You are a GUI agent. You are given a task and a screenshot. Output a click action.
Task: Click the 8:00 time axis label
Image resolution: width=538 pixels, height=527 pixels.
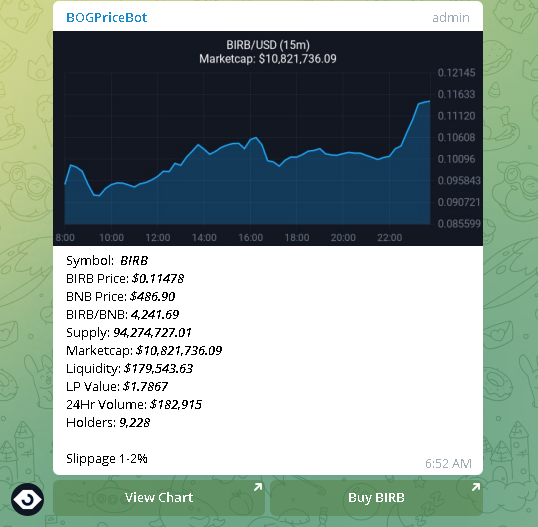click(x=65, y=237)
